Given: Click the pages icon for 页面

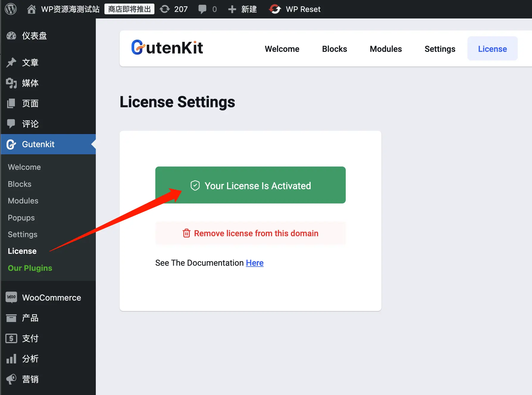Looking at the screenshot, I should [11, 103].
